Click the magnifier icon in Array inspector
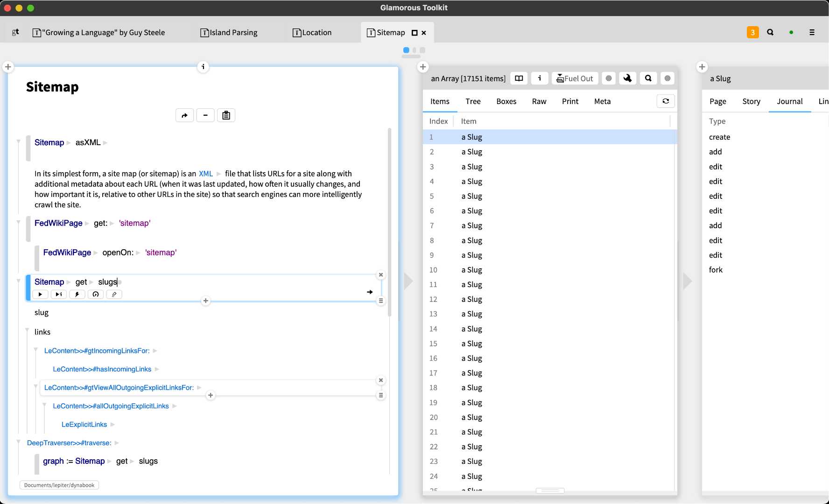 pyautogui.click(x=648, y=78)
